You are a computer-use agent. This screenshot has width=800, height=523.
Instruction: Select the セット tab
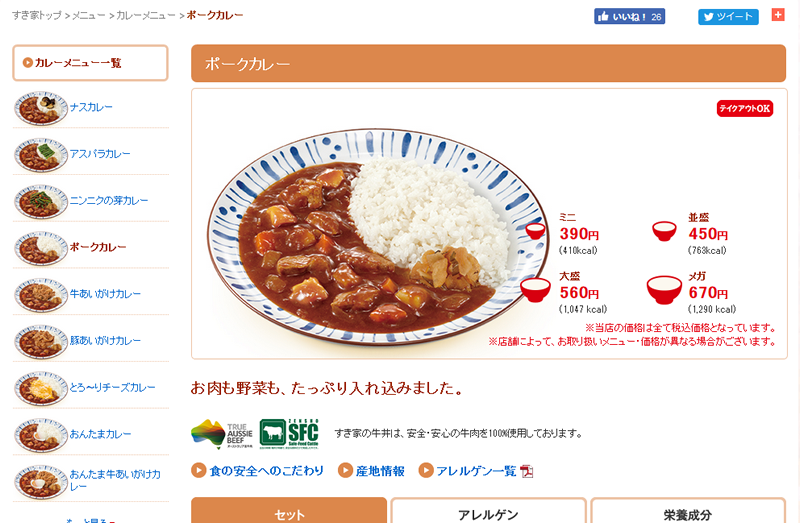tap(289, 511)
